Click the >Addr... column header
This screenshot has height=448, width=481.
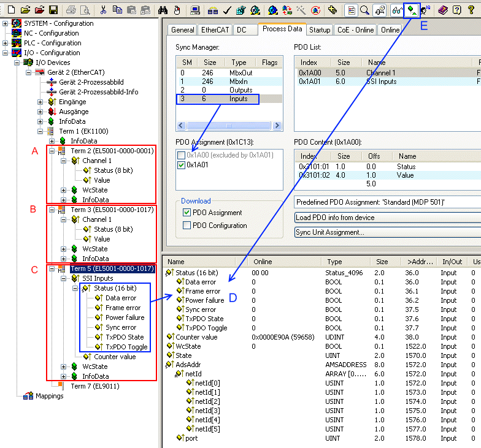(x=420, y=262)
